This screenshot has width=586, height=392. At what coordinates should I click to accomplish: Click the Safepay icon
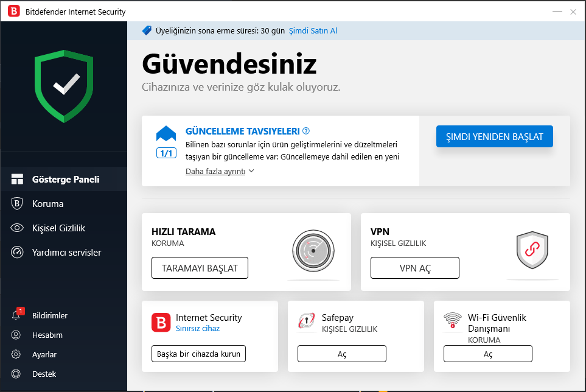pos(307,321)
